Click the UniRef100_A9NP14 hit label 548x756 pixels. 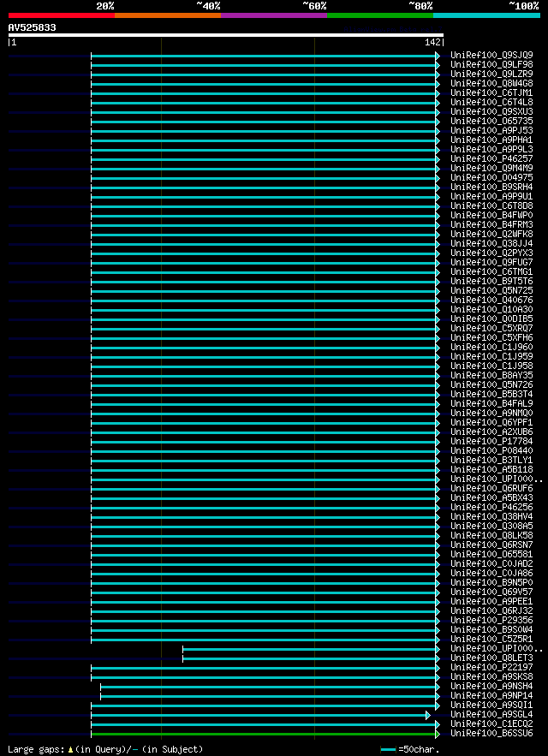pyautogui.click(x=491, y=694)
